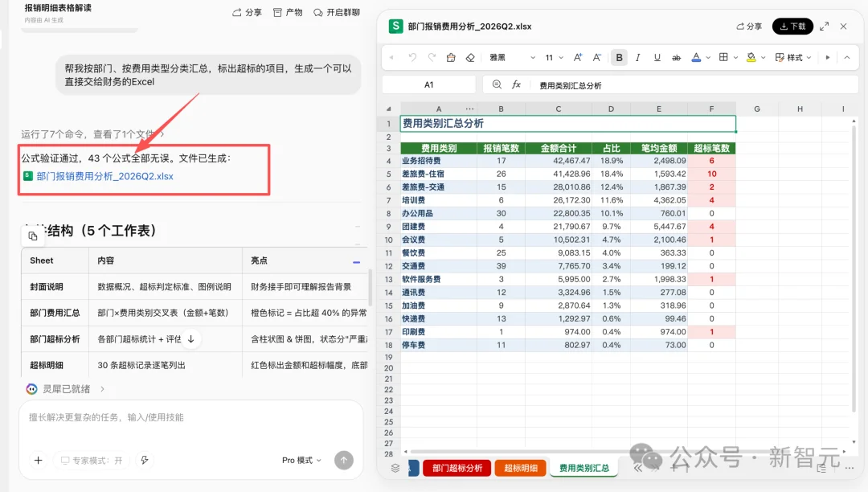This screenshot has height=492, width=868.
Task: Toggle italic formatting
Action: pyautogui.click(x=637, y=58)
